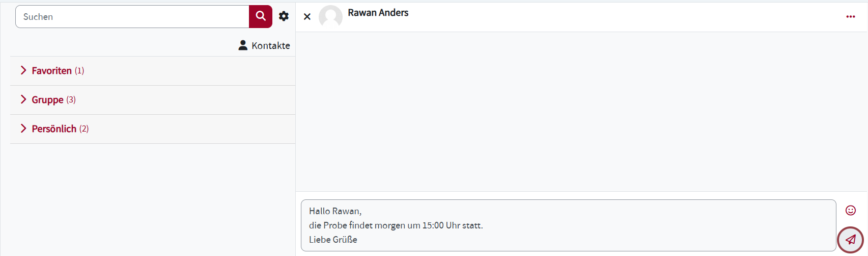Send the message with paper plane icon
This screenshot has width=868, height=256.
click(x=850, y=240)
